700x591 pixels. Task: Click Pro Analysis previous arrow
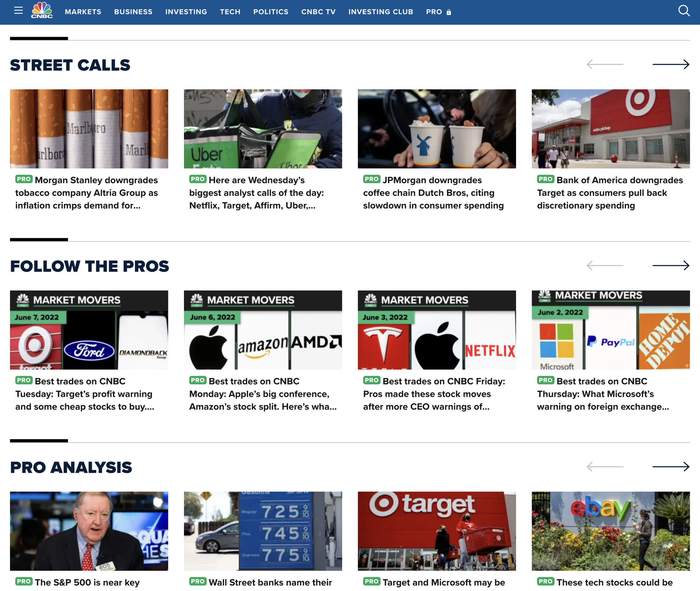tap(605, 467)
